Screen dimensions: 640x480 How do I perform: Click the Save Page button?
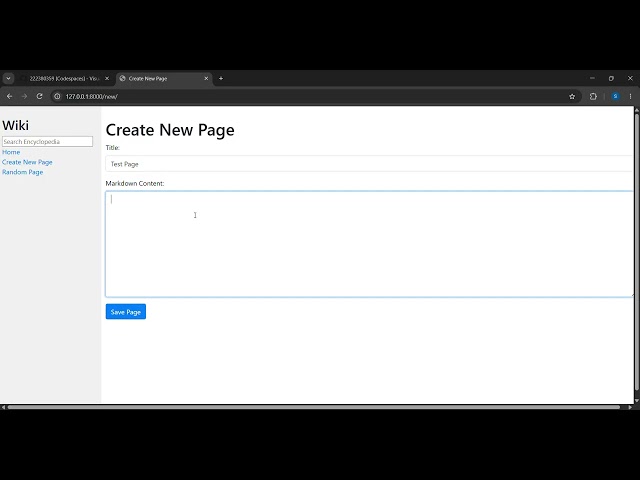(126, 312)
